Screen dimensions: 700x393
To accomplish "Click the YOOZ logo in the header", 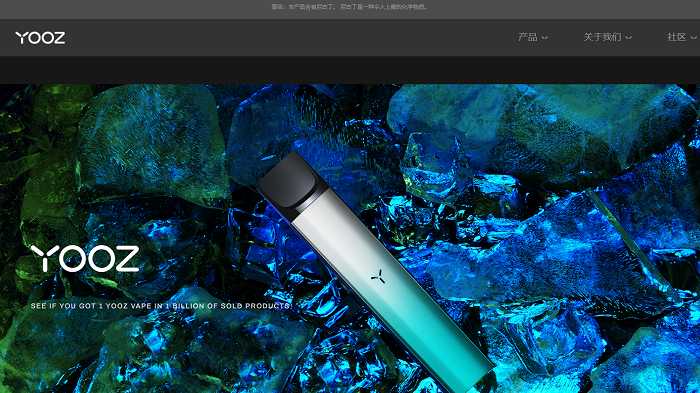I will (x=40, y=38).
